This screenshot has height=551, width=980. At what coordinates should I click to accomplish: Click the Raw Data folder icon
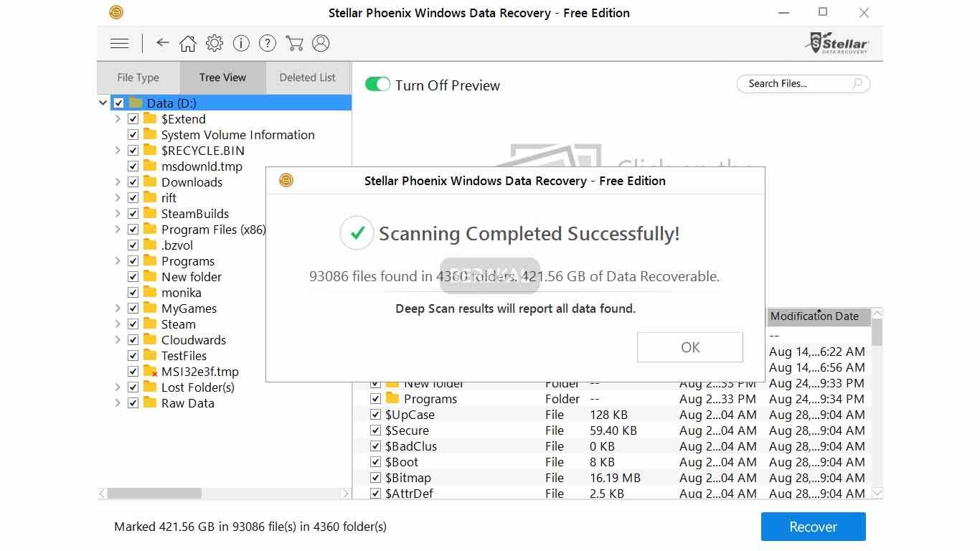point(149,403)
